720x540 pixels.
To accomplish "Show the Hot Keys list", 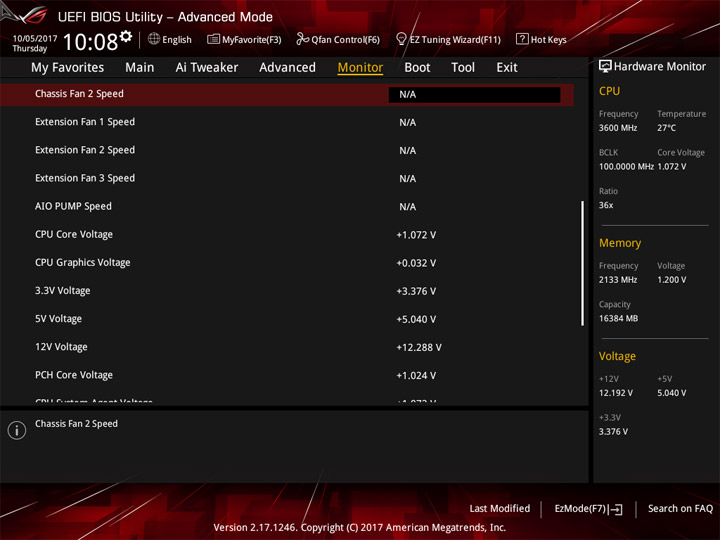I will (541, 39).
